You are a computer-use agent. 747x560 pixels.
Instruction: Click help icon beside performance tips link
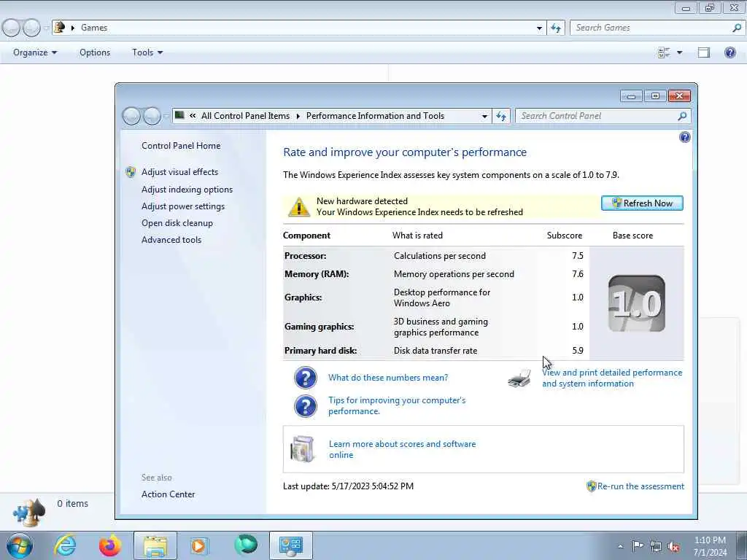pos(306,406)
